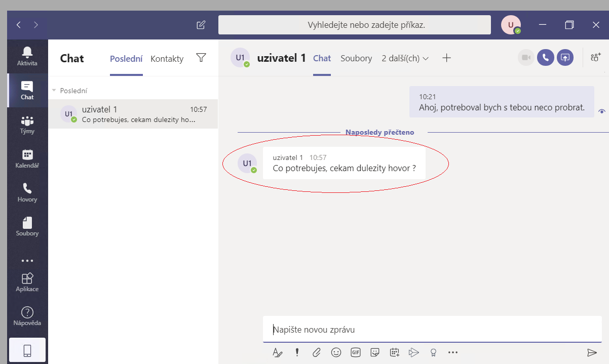Viewport: 609px width, 364px height.
Task: Start a video call with uzivatel 1
Action: 526,58
